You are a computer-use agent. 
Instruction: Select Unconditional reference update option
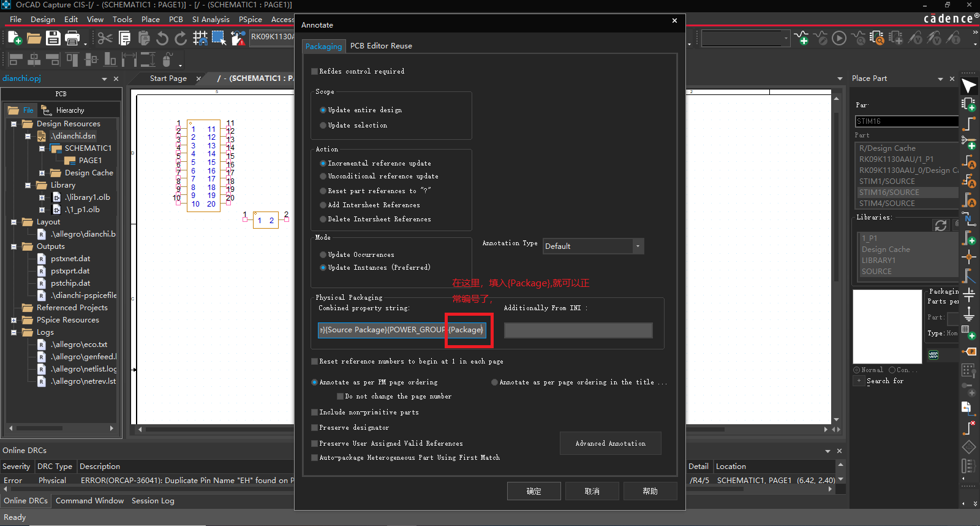point(323,176)
